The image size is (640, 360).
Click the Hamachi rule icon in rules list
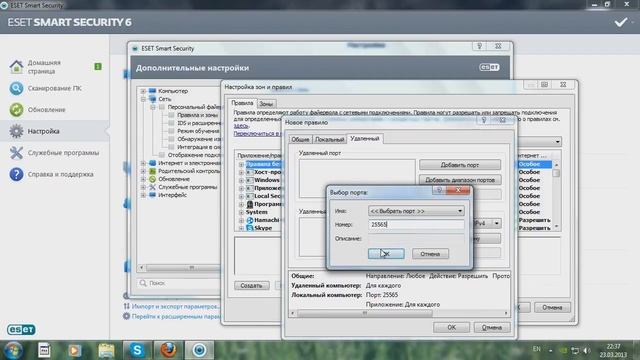tap(250, 220)
